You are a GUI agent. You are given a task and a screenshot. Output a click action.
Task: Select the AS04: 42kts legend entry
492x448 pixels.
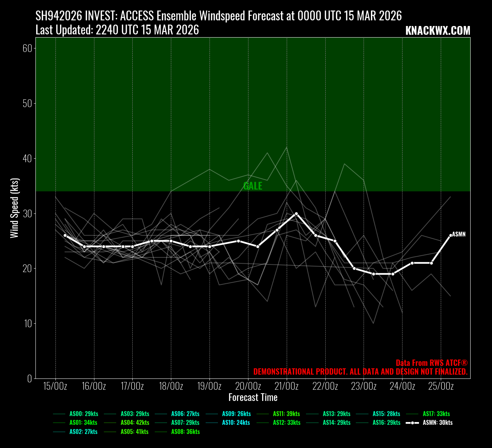[x=135, y=423]
